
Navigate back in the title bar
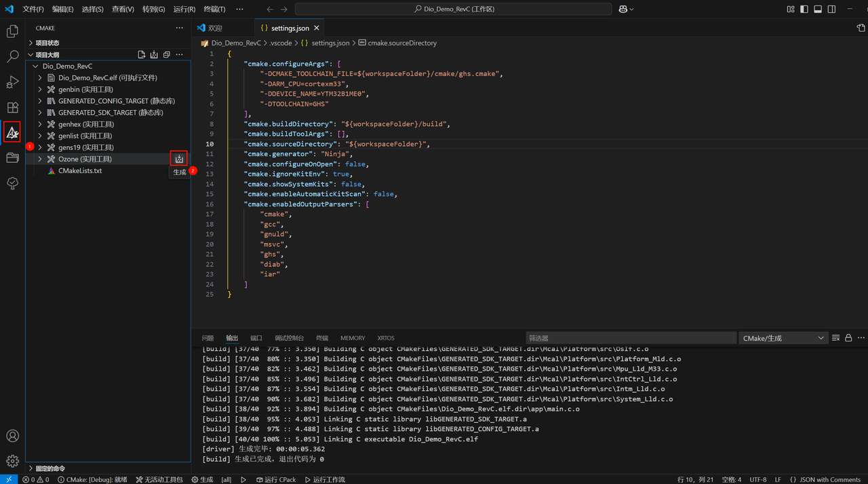pyautogui.click(x=270, y=9)
